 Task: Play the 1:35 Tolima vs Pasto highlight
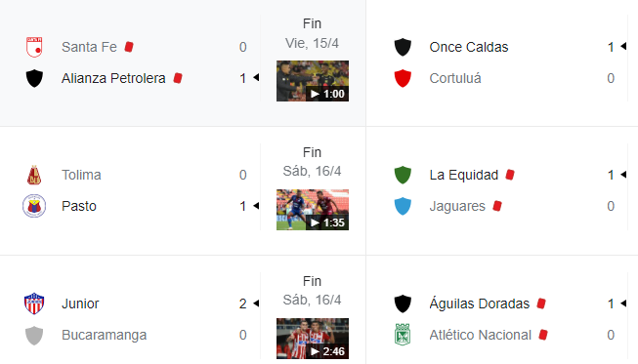point(313,210)
